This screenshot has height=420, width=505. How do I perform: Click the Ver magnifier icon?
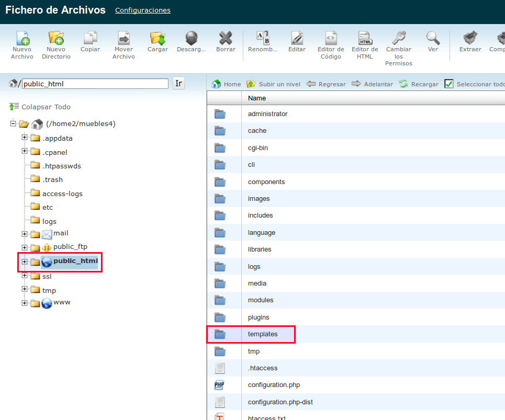(x=433, y=38)
